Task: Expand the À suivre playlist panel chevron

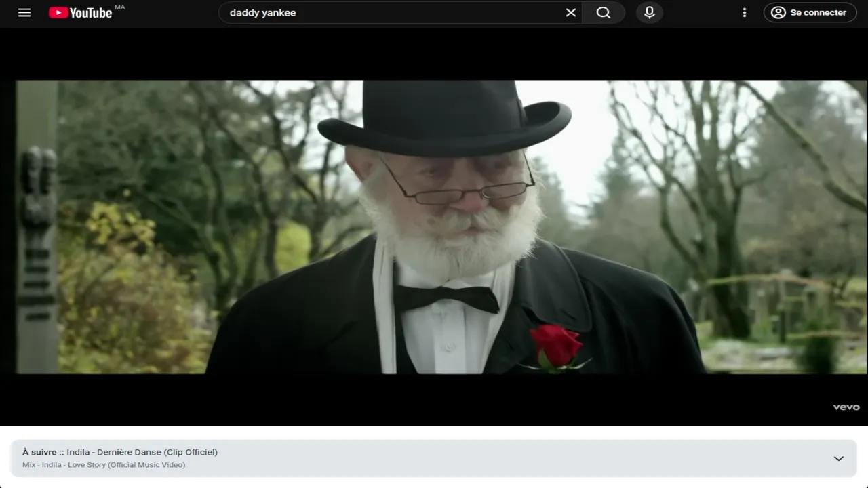Action: pos(839,458)
